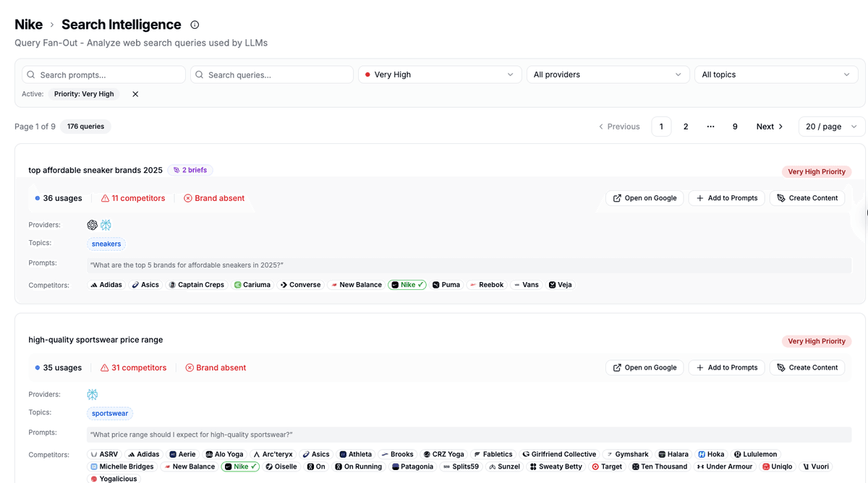Change the 20 / page size selector
This screenshot has width=868, height=483.
tap(831, 127)
